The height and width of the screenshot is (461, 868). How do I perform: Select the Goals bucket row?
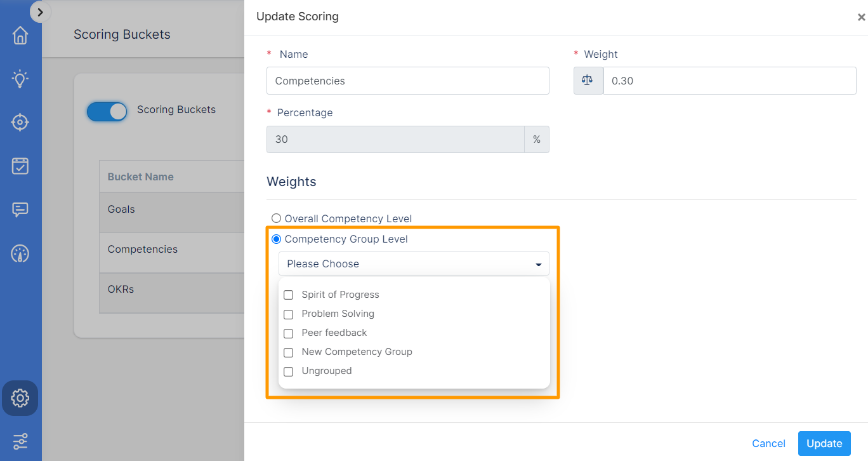click(171, 210)
